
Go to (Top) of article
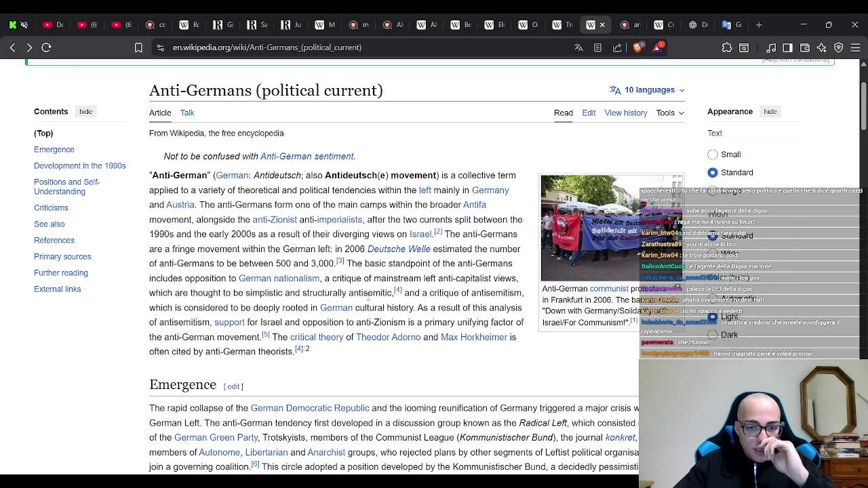click(43, 134)
